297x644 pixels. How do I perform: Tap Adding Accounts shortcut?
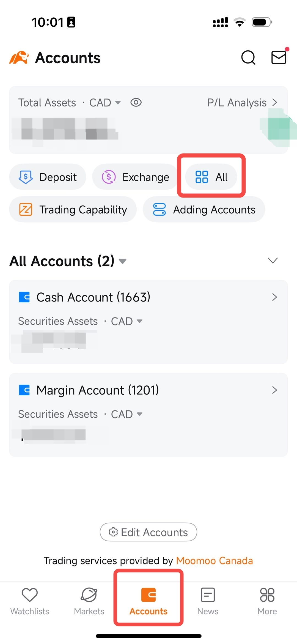tap(204, 209)
